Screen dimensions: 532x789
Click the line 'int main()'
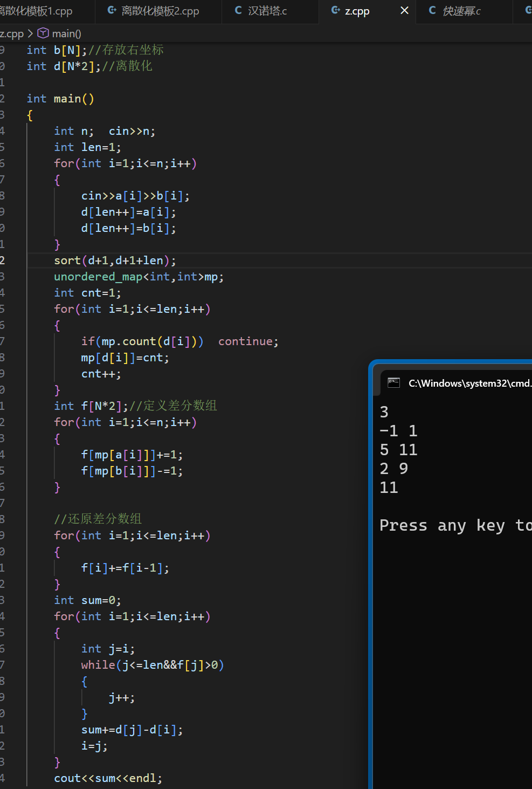[60, 99]
